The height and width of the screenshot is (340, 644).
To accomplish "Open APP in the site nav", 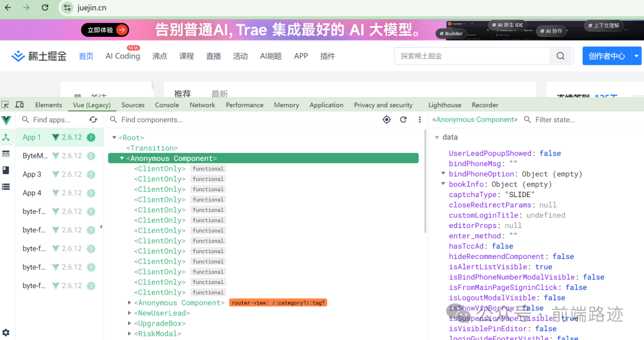I will (x=301, y=56).
